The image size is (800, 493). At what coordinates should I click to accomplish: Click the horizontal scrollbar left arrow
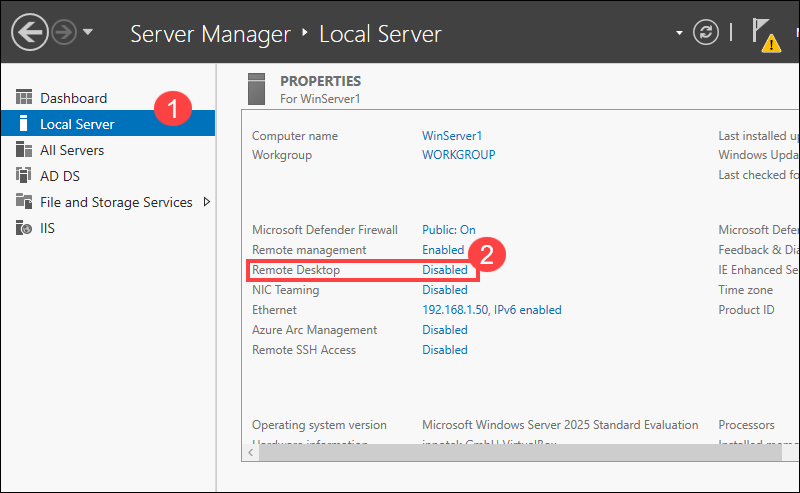[250, 453]
